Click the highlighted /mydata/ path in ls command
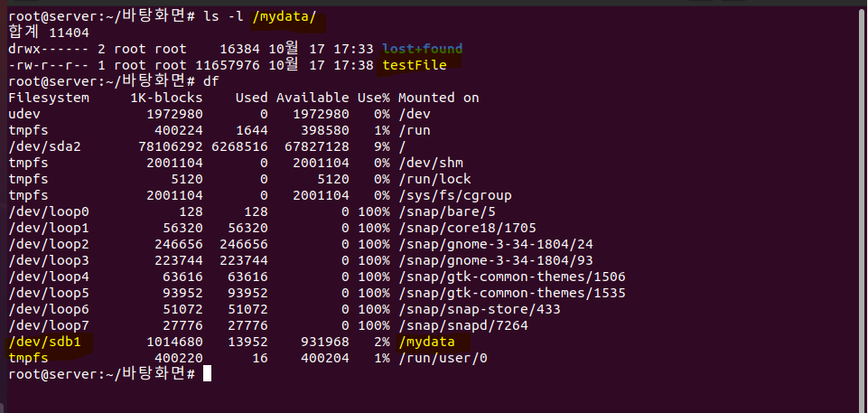Image resolution: width=868 pixels, height=413 pixels. pyautogui.click(x=285, y=16)
